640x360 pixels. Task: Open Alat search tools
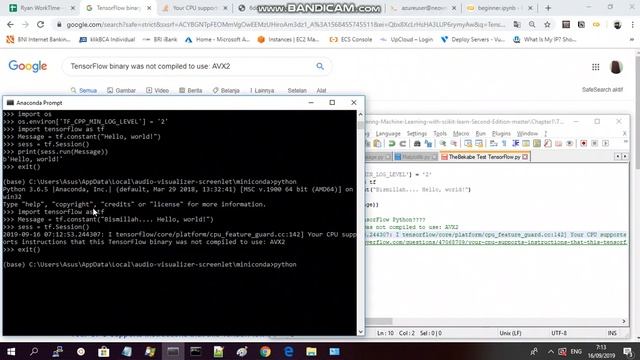321,91
